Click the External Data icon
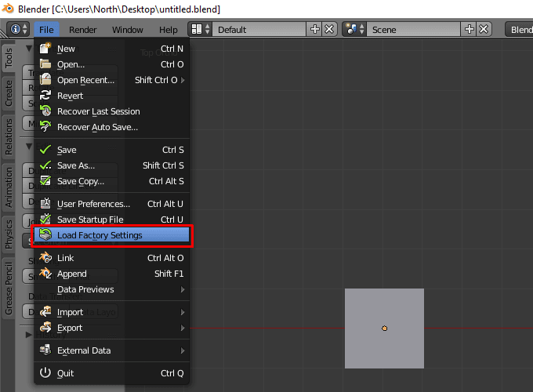This screenshot has height=392, width=533. pyautogui.click(x=45, y=350)
